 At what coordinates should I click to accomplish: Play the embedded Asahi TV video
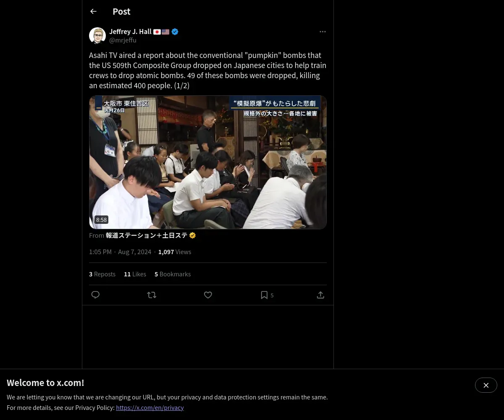[x=208, y=162]
